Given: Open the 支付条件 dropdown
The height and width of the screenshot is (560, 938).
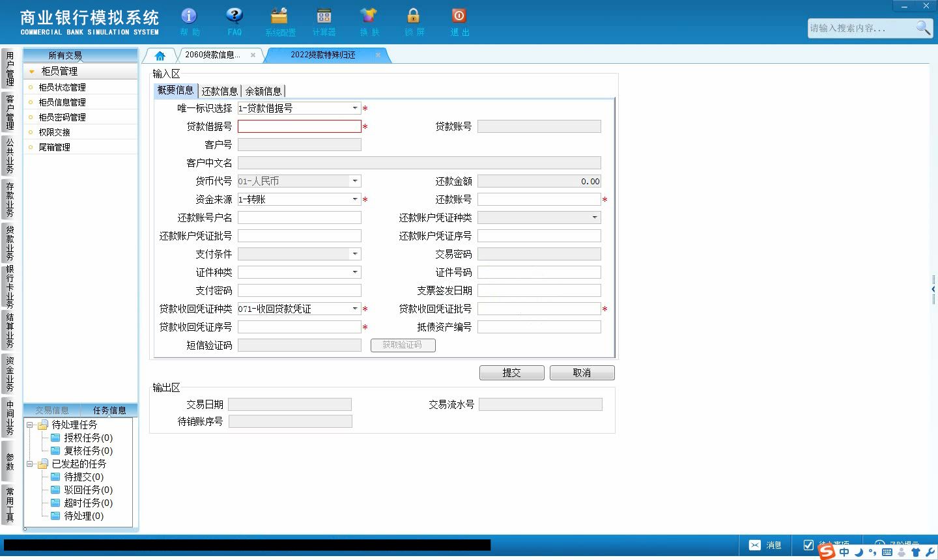Looking at the screenshot, I should pyautogui.click(x=355, y=255).
